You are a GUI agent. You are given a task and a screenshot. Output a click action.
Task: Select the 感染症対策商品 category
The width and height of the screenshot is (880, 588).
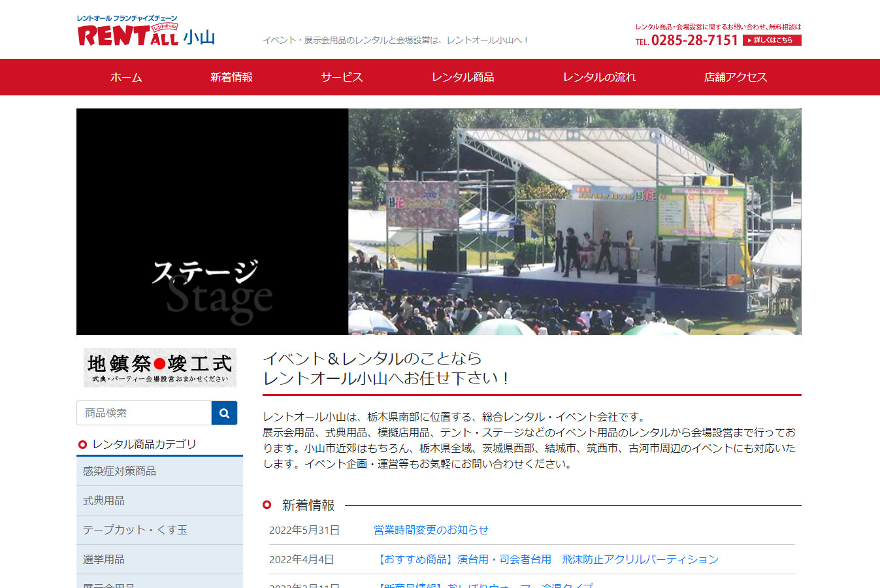pos(120,471)
